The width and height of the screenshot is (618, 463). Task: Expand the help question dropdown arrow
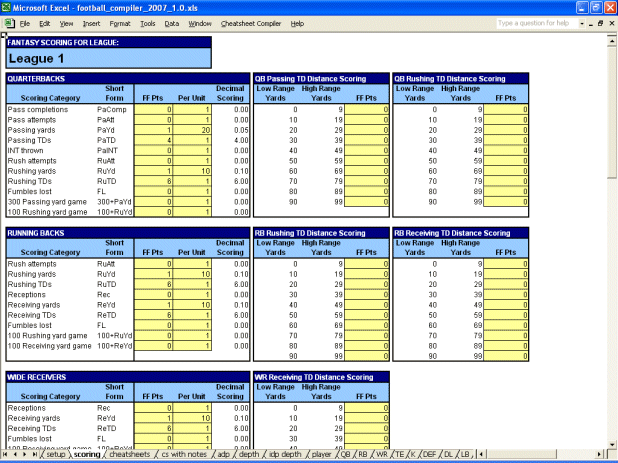[582, 24]
